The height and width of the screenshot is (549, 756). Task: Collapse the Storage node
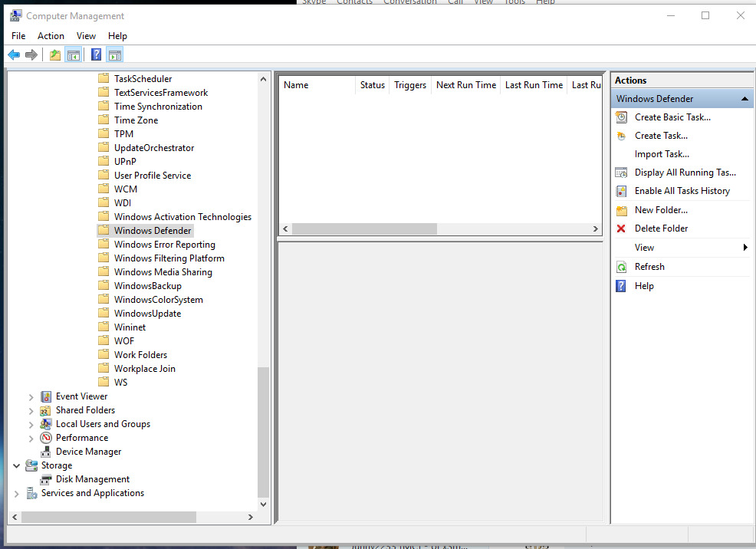tap(16, 465)
